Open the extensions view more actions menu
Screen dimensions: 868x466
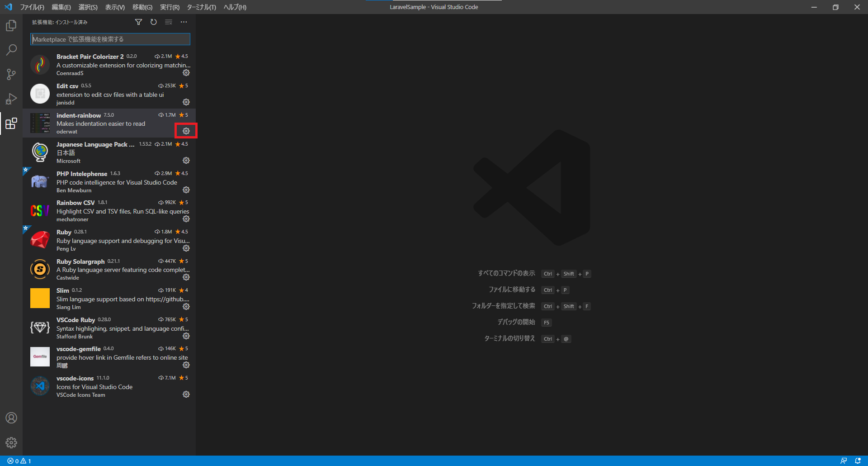[x=184, y=22]
